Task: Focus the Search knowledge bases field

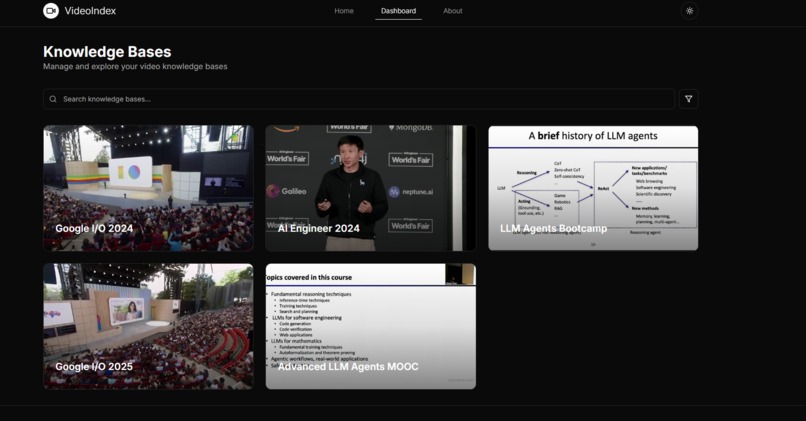Action: pyautogui.click(x=359, y=99)
